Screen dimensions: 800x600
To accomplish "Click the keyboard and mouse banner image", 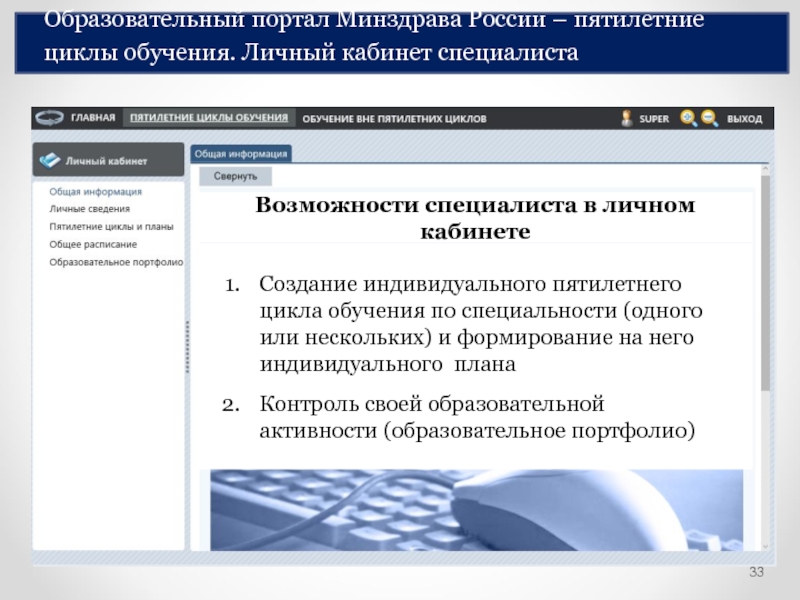I will coord(477,509).
